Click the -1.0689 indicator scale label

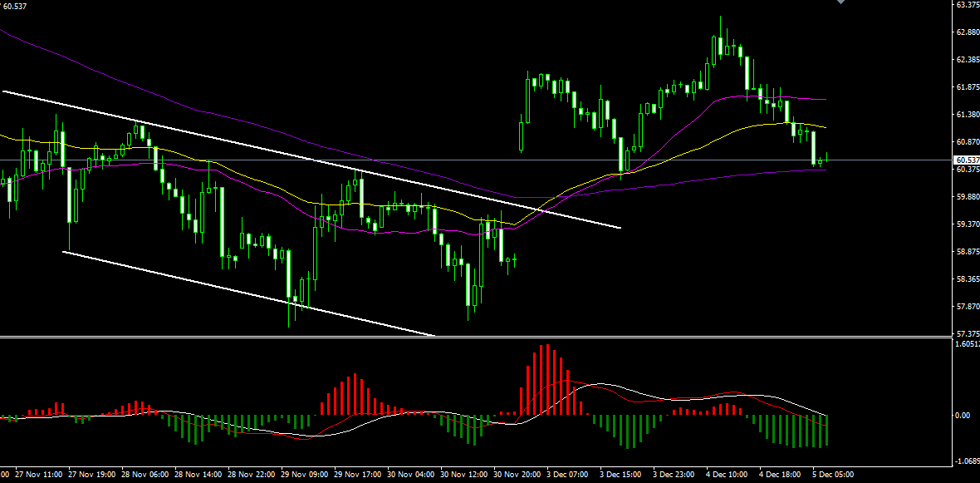(968, 461)
